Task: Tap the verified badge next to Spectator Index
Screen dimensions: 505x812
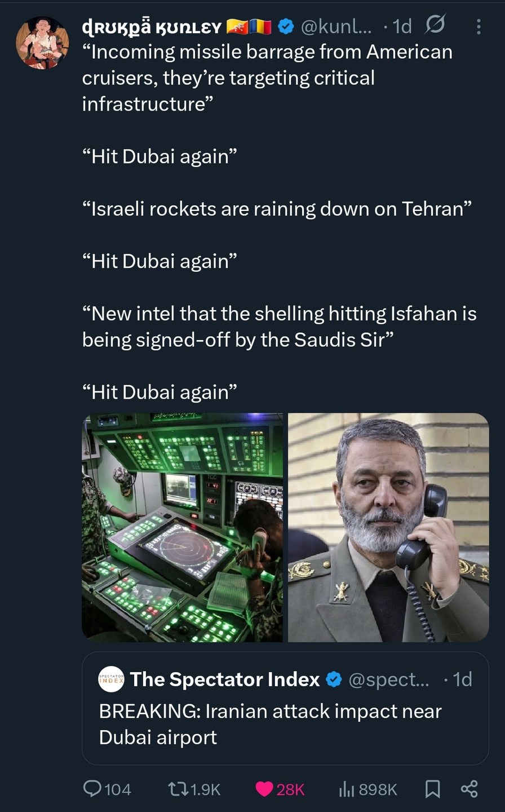Action: click(334, 679)
